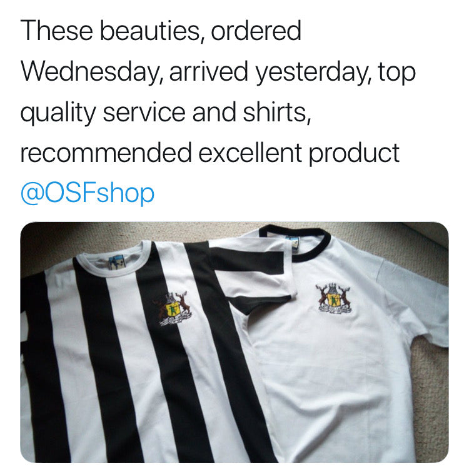Open the @OSFshop mention link
Viewport: 469px width, 476px height.
click(88, 193)
